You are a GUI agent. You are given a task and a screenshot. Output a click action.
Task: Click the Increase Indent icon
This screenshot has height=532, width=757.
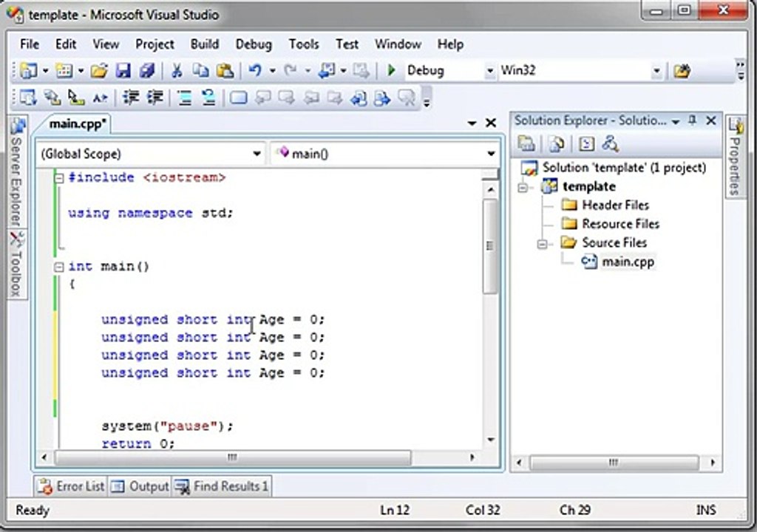(155, 98)
